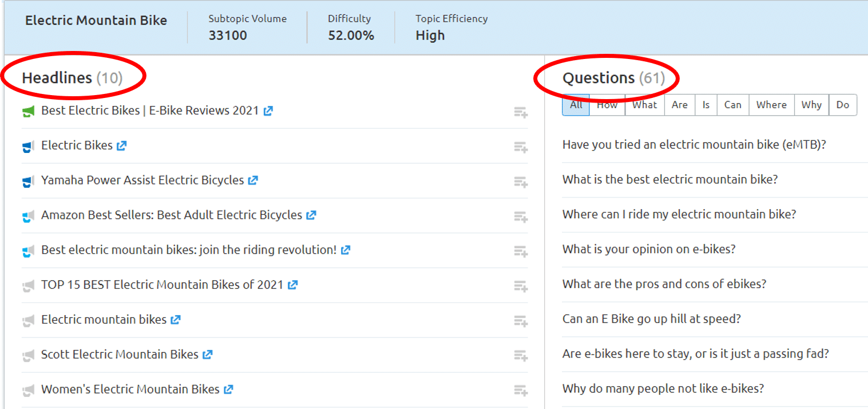Image resolution: width=868 pixels, height=409 pixels.
Task: Click headline Best electric mountain bikes: join the riding revolution
Action: (189, 250)
